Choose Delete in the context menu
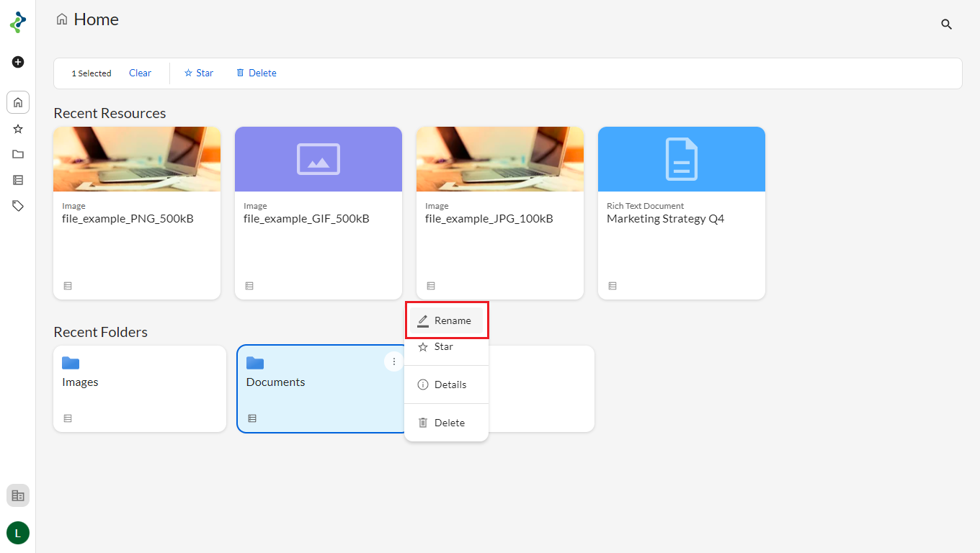980x553 pixels. [449, 423]
